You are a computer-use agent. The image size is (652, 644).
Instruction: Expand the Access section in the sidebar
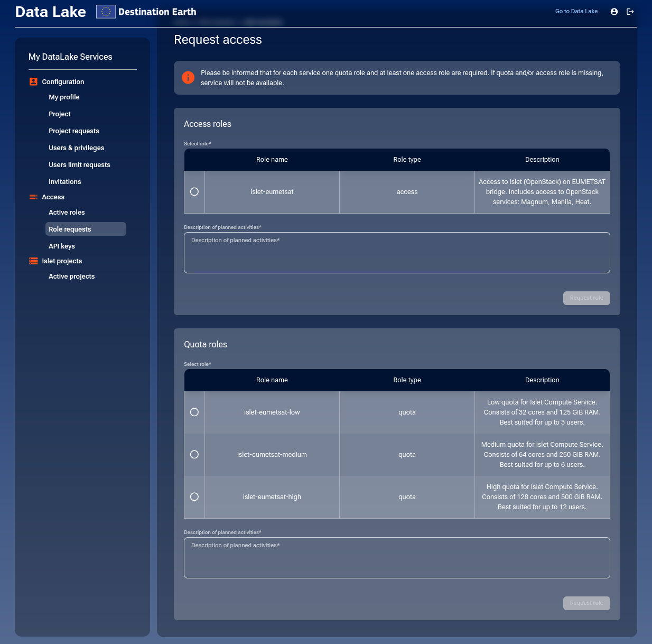[53, 197]
